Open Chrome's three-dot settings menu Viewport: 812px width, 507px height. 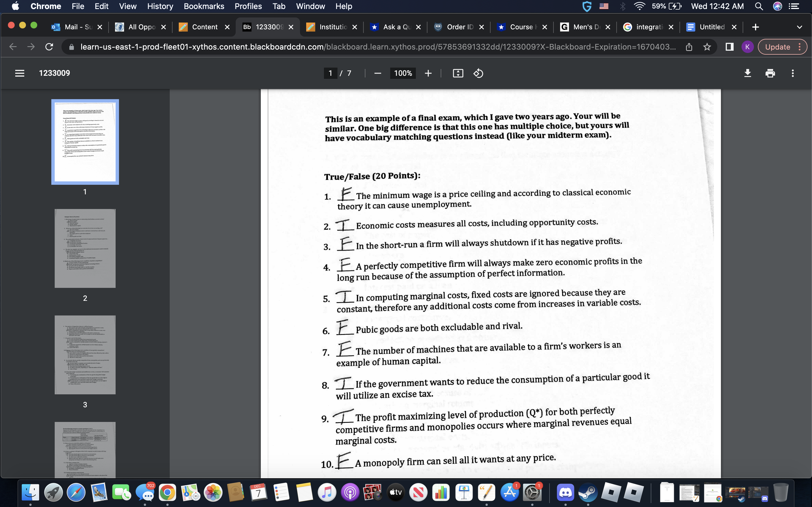pyautogui.click(x=800, y=46)
